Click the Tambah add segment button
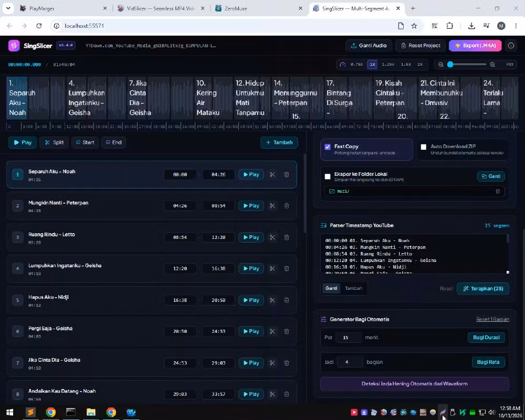The height and width of the screenshot is (420, 525). 279,142
